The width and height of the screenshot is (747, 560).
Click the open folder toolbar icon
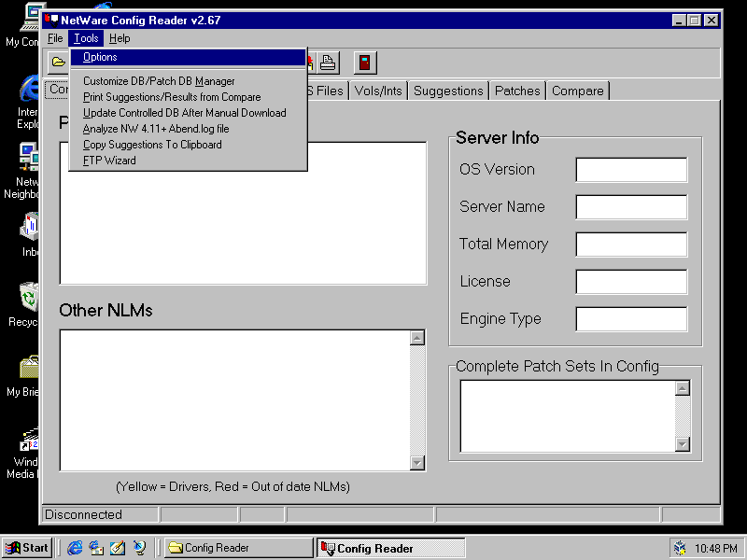tap(58, 63)
